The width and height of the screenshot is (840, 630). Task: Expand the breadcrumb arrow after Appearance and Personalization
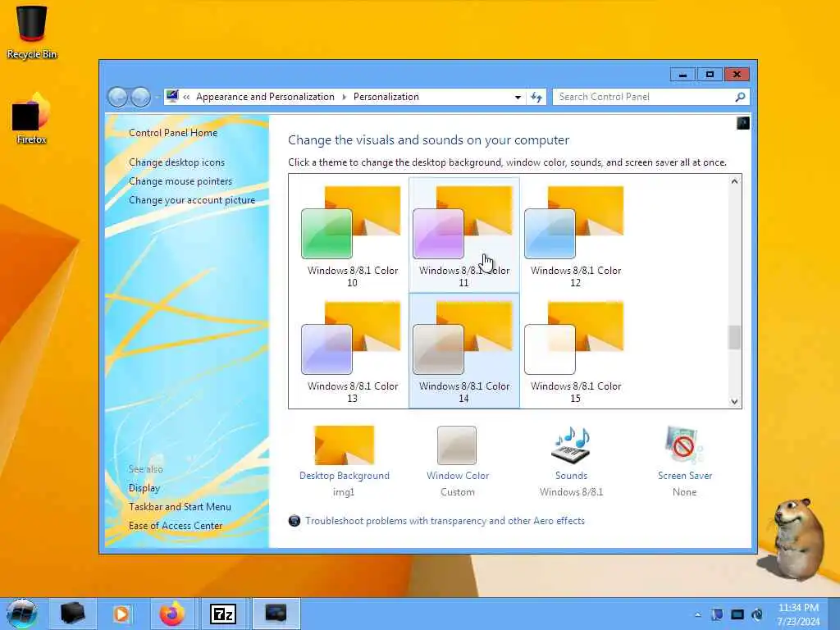click(x=344, y=97)
